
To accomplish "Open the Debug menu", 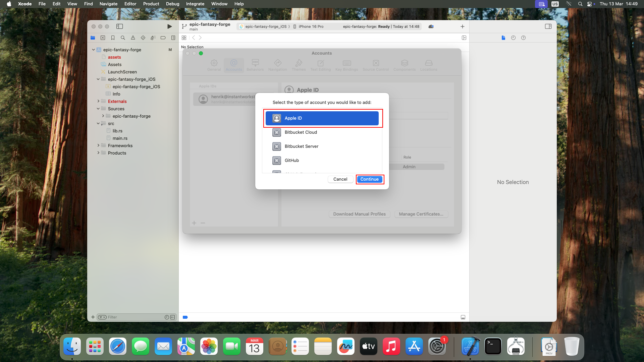I will tap(172, 4).
